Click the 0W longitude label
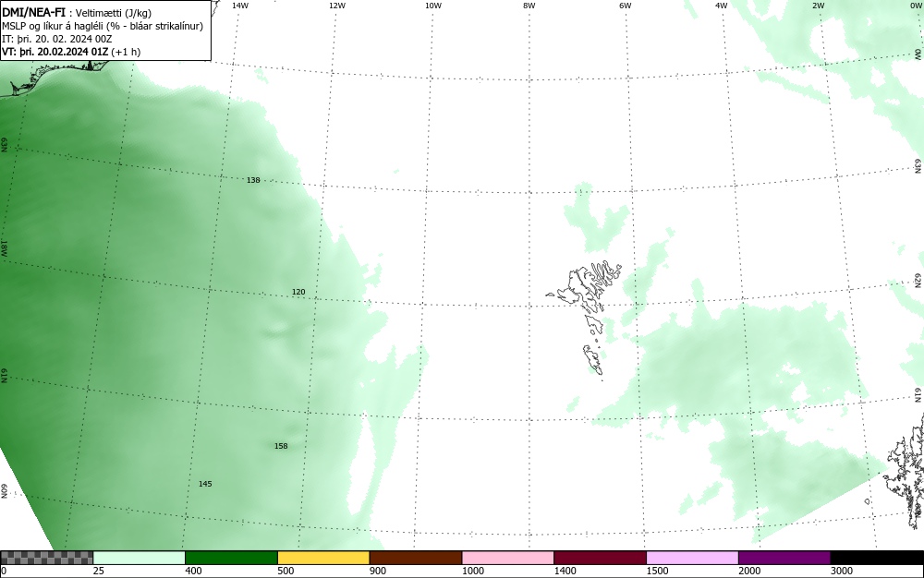This screenshot has height=578, width=924. [x=916, y=6]
